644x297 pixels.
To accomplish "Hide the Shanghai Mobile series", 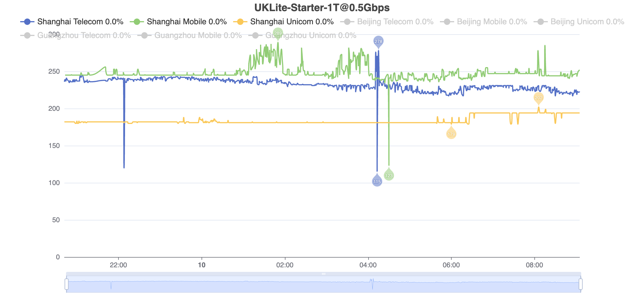I will coord(178,22).
